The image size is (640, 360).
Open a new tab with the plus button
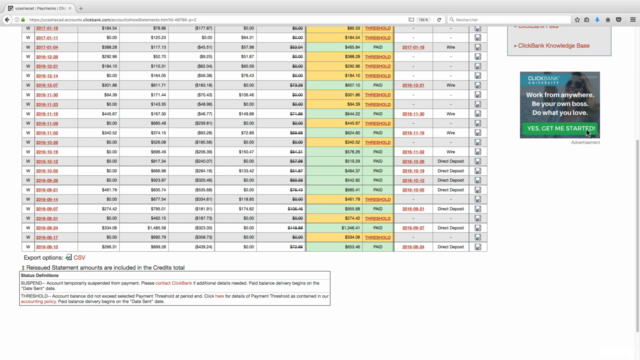pos(81,8)
